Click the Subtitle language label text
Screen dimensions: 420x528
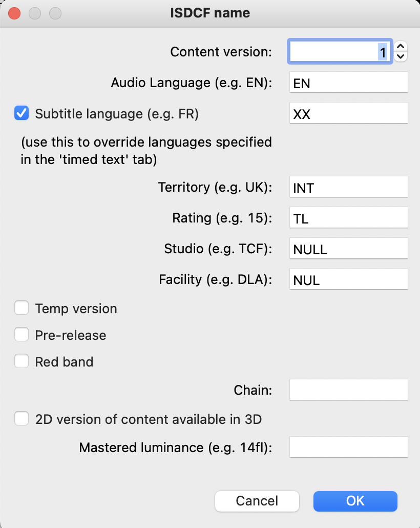[117, 114]
